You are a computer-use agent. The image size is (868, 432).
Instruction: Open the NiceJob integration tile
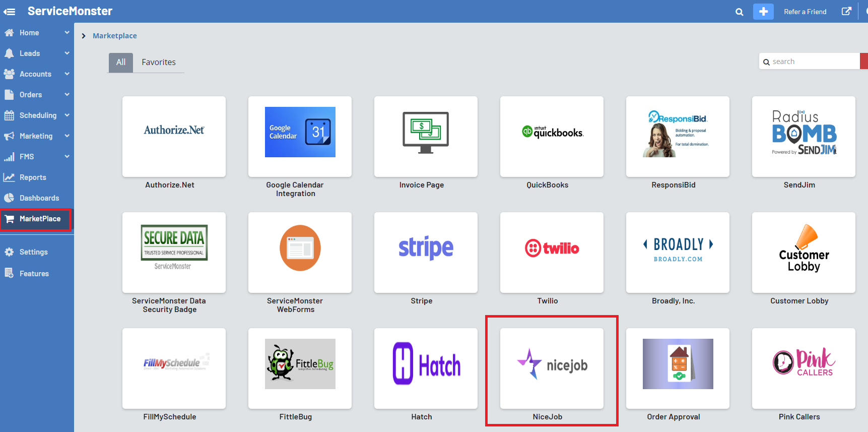point(552,368)
